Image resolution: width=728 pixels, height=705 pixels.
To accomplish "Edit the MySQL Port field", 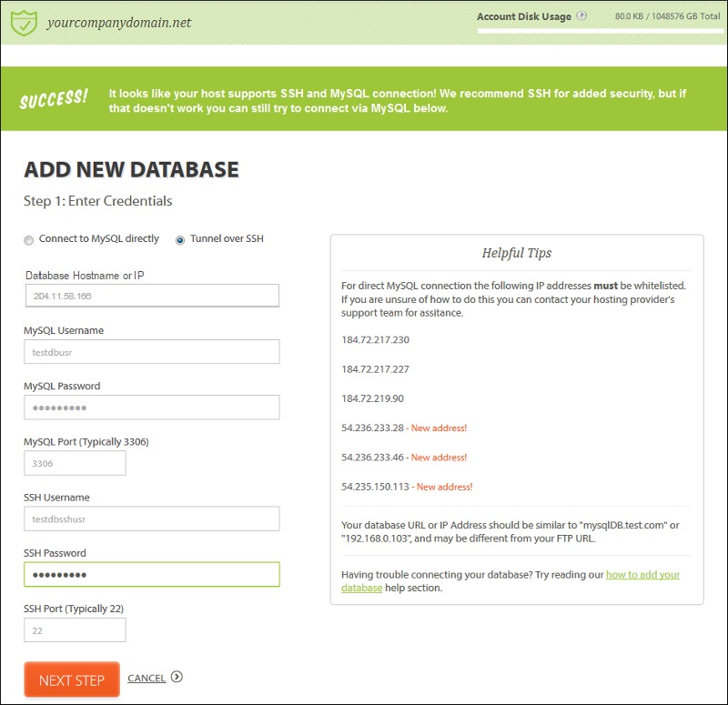I will click(75, 463).
